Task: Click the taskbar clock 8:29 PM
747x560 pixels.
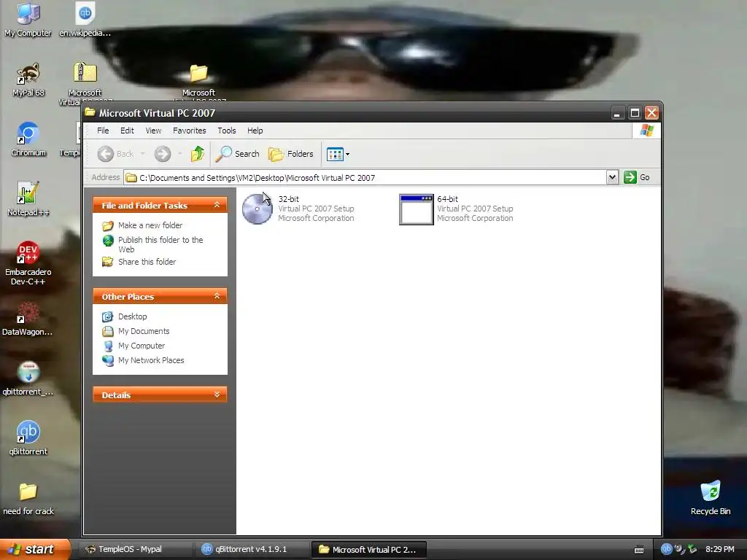Action: click(x=719, y=549)
